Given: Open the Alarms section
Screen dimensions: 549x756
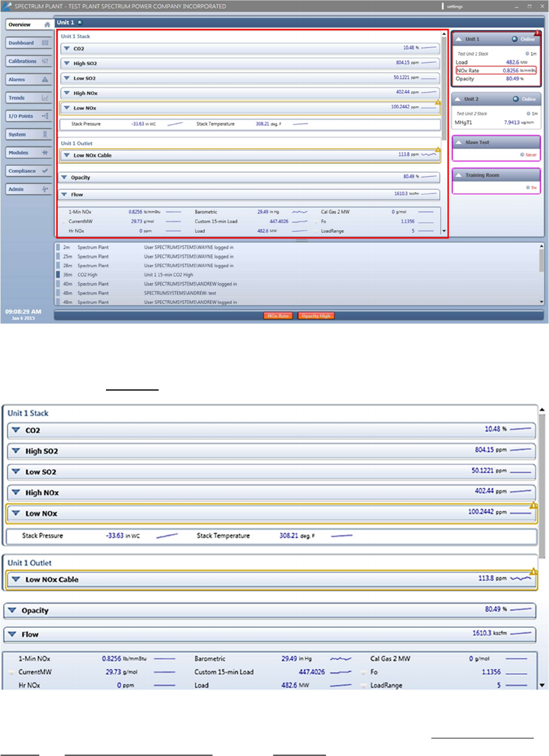Looking at the screenshot, I should pyautogui.click(x=29, y=79).
